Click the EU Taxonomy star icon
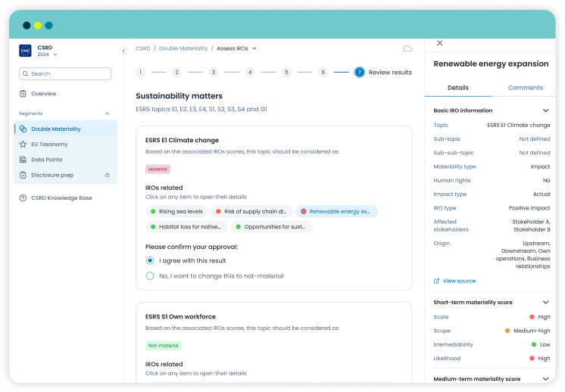 coord(23,145)
